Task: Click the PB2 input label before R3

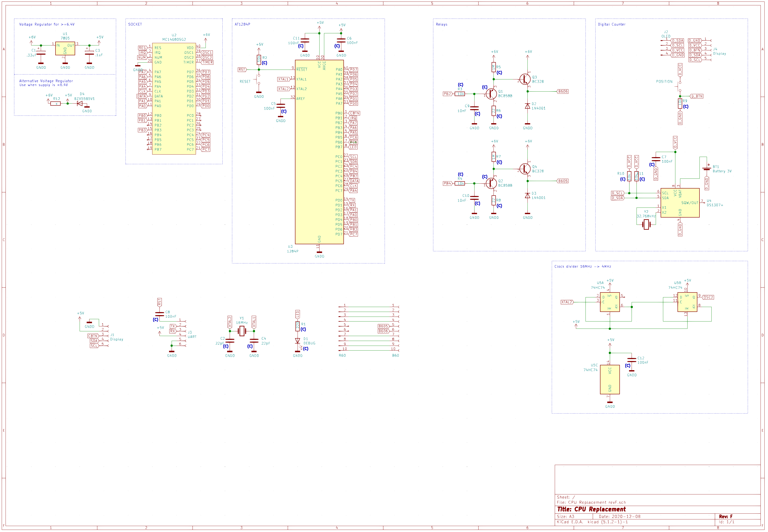Action: [447, 94]
